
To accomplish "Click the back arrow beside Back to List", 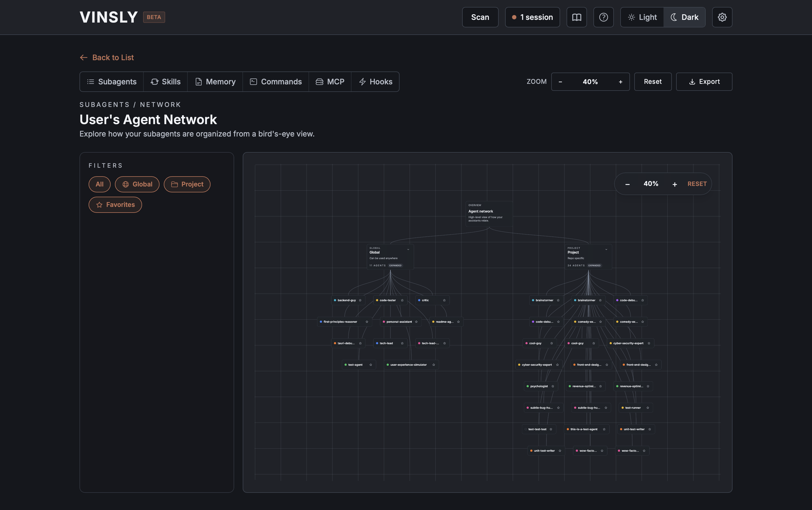I will click(84, 57).
